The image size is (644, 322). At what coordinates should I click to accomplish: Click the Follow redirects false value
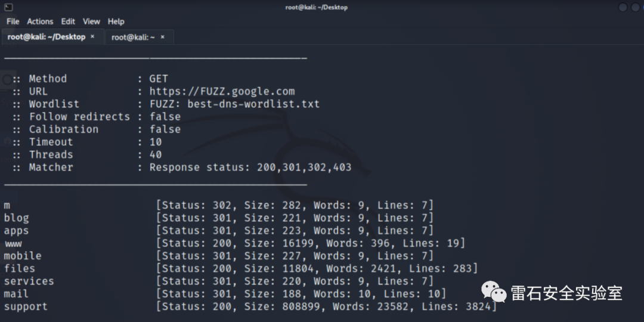click(165, 117)
